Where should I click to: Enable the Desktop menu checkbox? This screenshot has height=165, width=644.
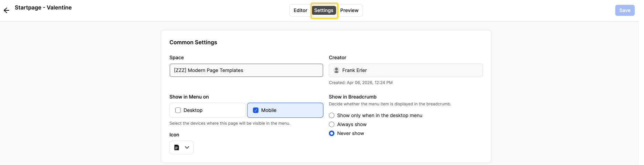click(x=178, y=110)
